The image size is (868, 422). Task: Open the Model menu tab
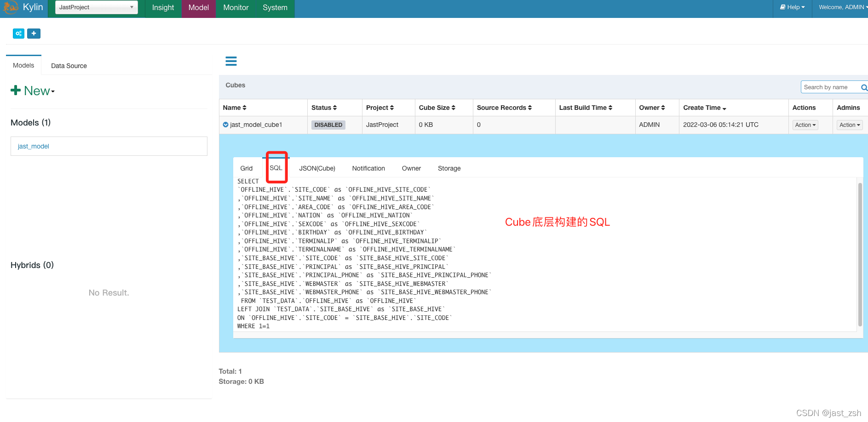199,8
